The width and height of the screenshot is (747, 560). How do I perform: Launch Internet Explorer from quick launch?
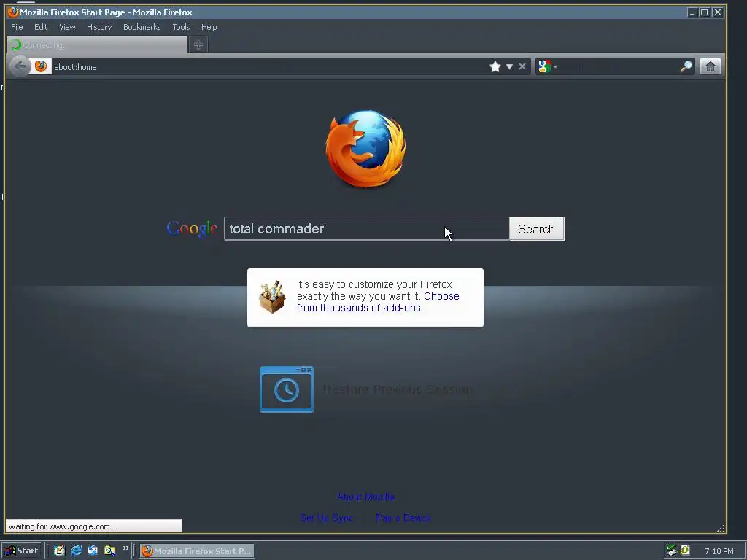pyautogui.click(x=76, y=551)
